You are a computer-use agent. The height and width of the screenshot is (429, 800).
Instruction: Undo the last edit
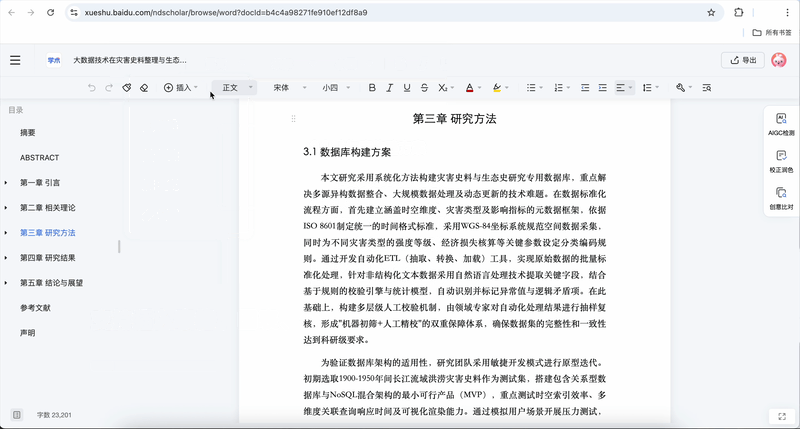click(91, 88)
